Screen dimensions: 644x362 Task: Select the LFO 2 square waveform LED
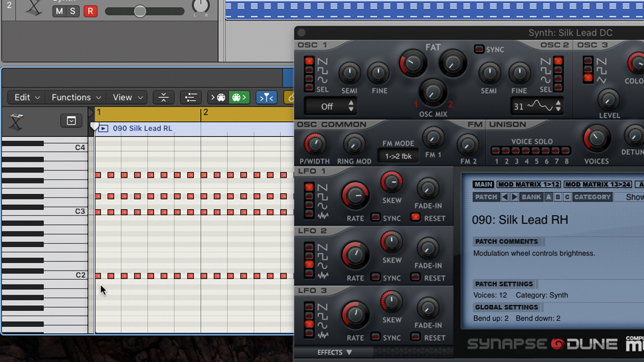[309, 256]
